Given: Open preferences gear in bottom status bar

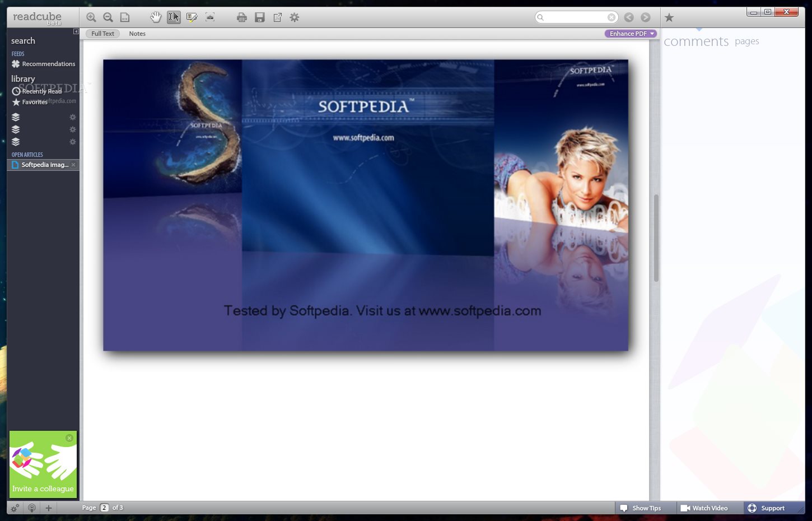Looking at the screenshot, I should click(15, 508).
